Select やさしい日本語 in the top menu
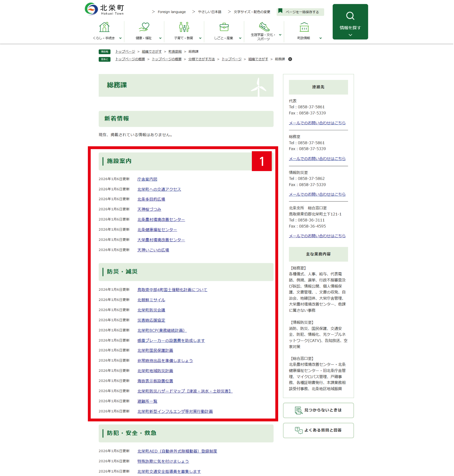Screen dimensions: 454x476 (x=210, y=12)
